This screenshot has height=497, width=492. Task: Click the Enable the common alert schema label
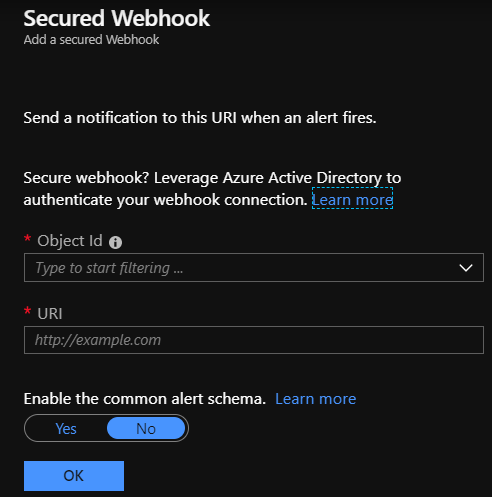(145, 399)
